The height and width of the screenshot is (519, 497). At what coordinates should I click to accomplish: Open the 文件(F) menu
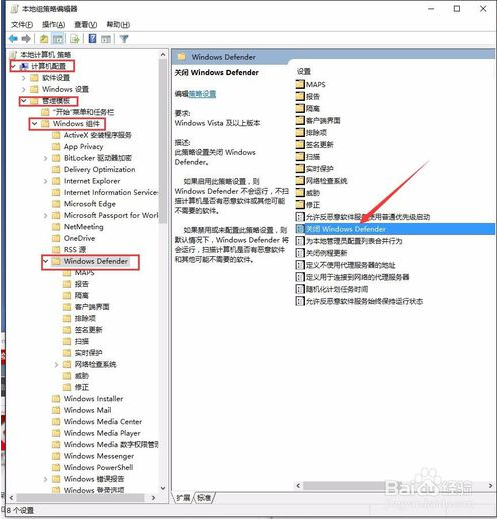pyautogui.click(x=22, y=24)
